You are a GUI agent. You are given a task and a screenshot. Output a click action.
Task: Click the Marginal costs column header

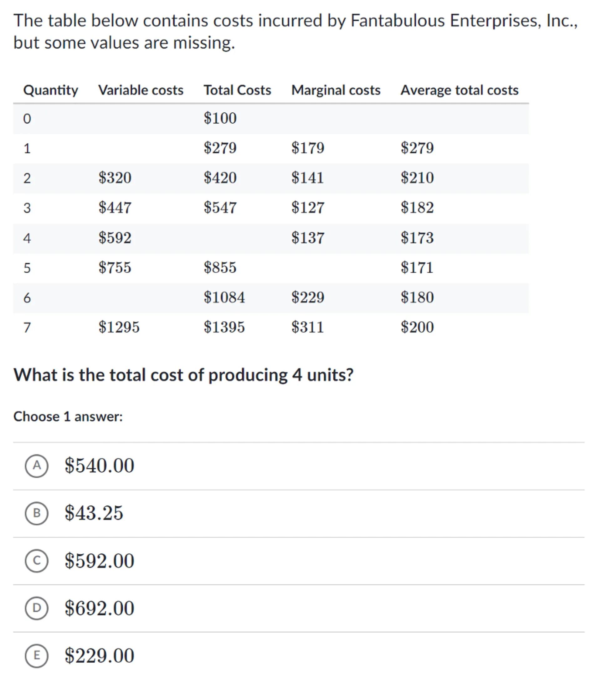click(x=336, y=90)
